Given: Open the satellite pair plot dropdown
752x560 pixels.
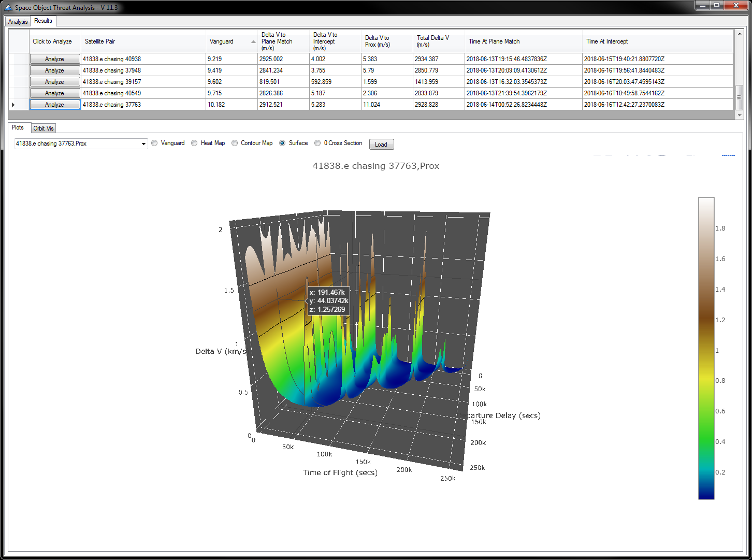Looking at the screenshot, I should click(143, 144).
